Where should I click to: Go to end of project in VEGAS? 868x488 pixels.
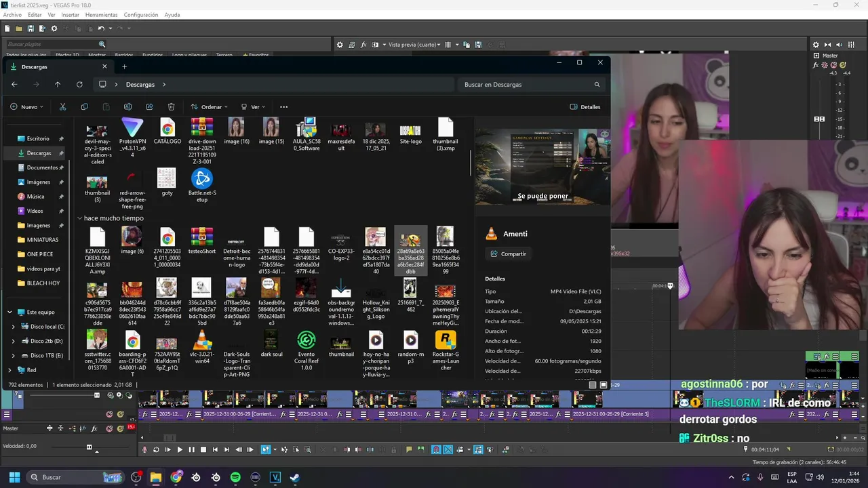click(226, 449)
